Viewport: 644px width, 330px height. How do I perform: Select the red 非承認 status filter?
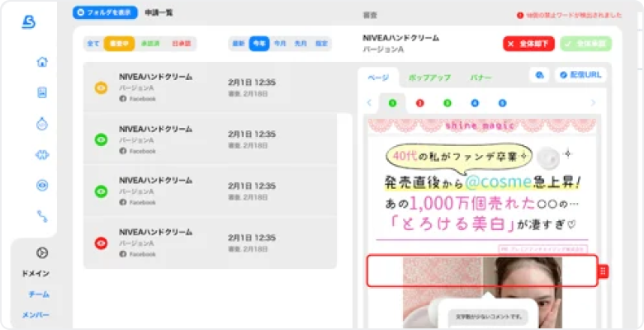(180, 44)
